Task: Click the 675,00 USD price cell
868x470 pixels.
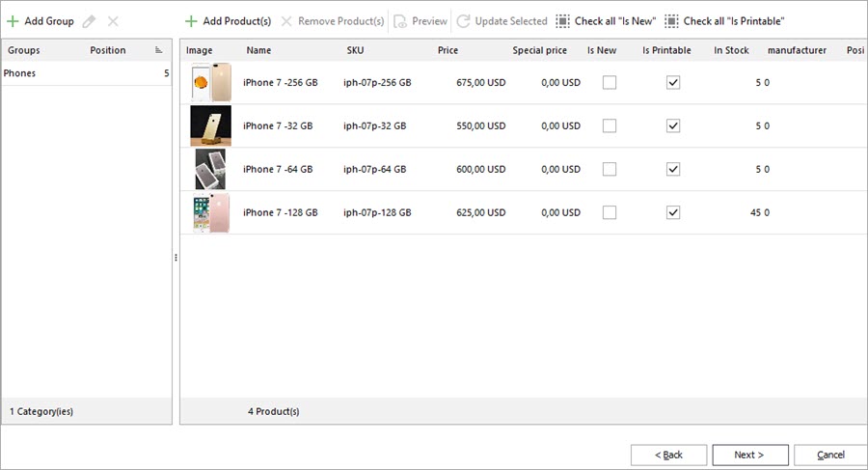Action: 481,83
